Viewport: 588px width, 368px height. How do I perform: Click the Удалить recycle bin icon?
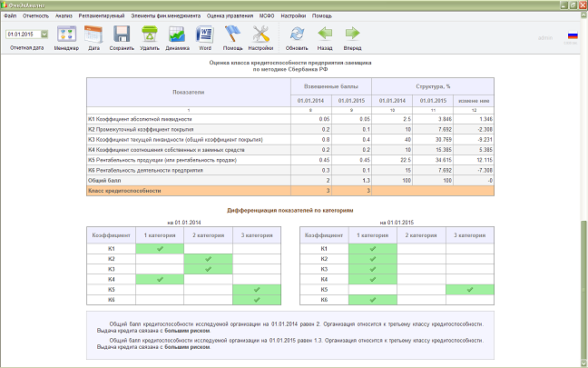(x=150, y=35)
